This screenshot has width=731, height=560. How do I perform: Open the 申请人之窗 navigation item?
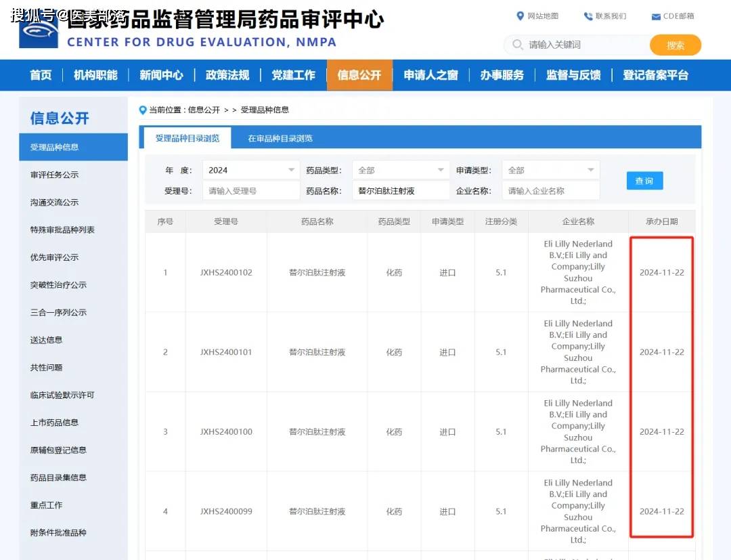430,75
